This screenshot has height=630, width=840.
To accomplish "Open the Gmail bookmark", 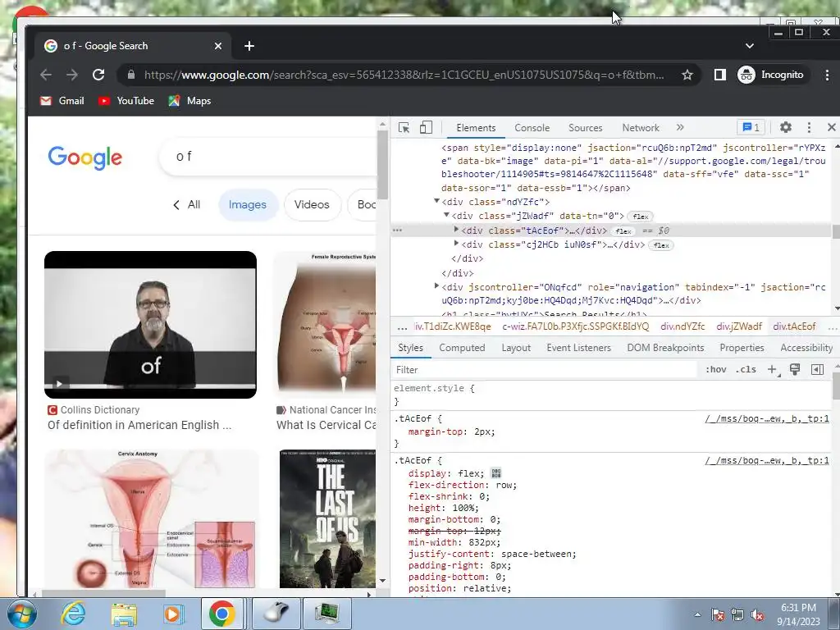I will tap(62, 101).
